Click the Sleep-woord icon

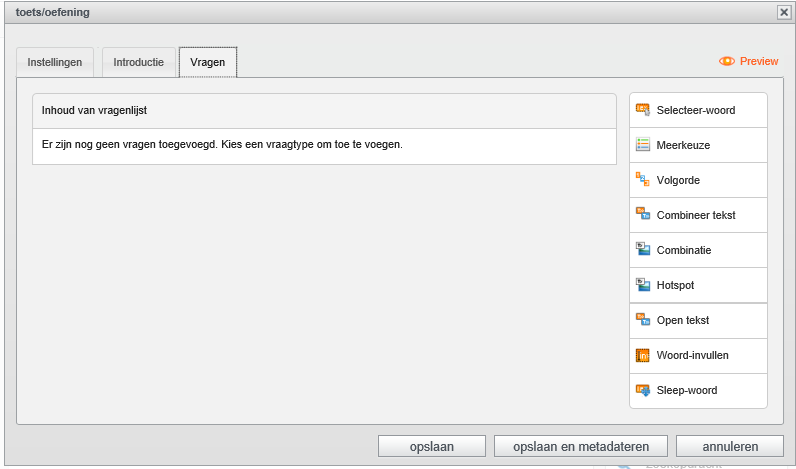pyautogui.click(x=643, y=390)
